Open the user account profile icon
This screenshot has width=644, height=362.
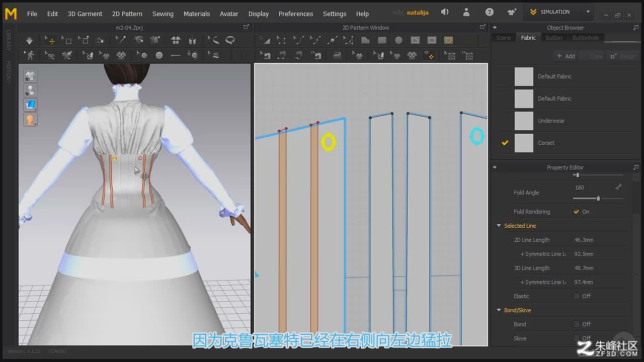467,12
